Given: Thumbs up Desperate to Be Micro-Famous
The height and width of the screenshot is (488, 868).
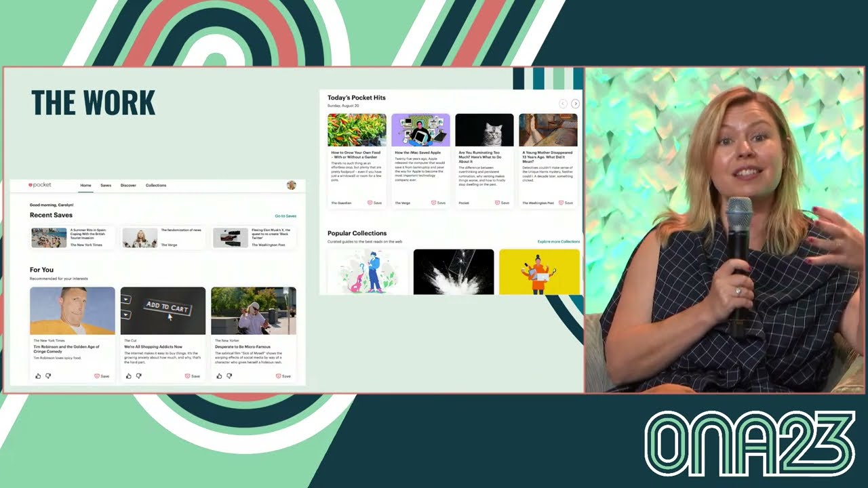Looking at the screenshot, I should point(219,375).
